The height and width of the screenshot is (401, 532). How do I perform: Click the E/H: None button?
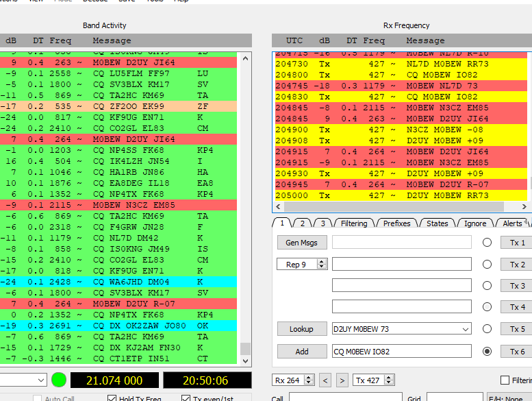[x=509, y=398]
